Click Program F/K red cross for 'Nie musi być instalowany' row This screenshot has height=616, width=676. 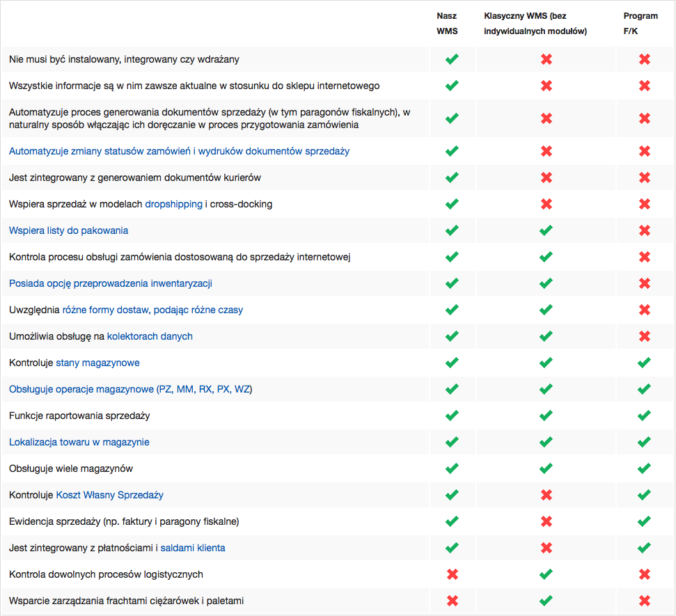pyautogui.click(x=644, y=59)
